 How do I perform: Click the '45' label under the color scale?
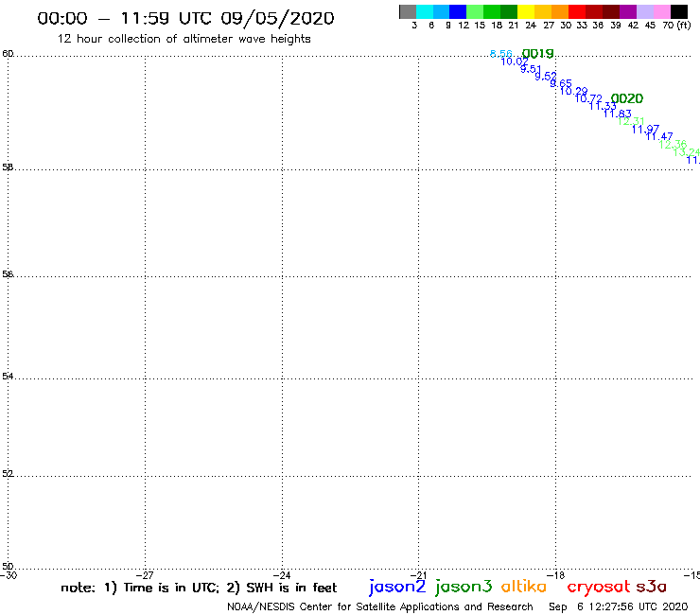tap(650, 26)
